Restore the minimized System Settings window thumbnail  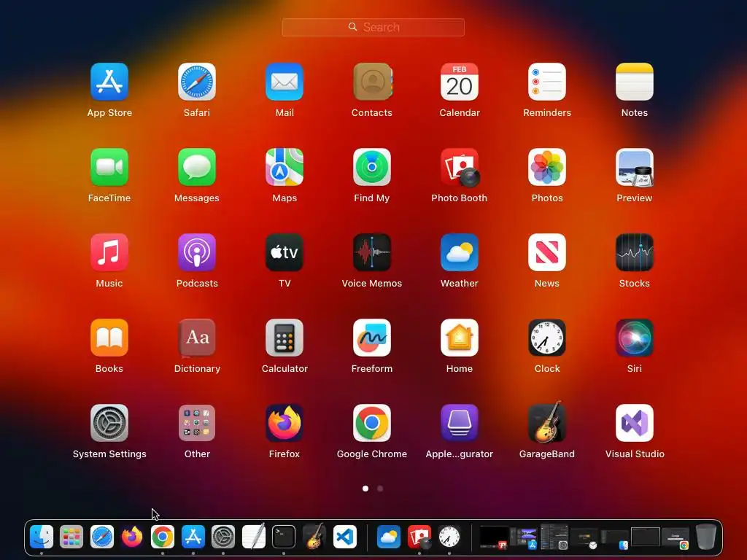[554, 537]
